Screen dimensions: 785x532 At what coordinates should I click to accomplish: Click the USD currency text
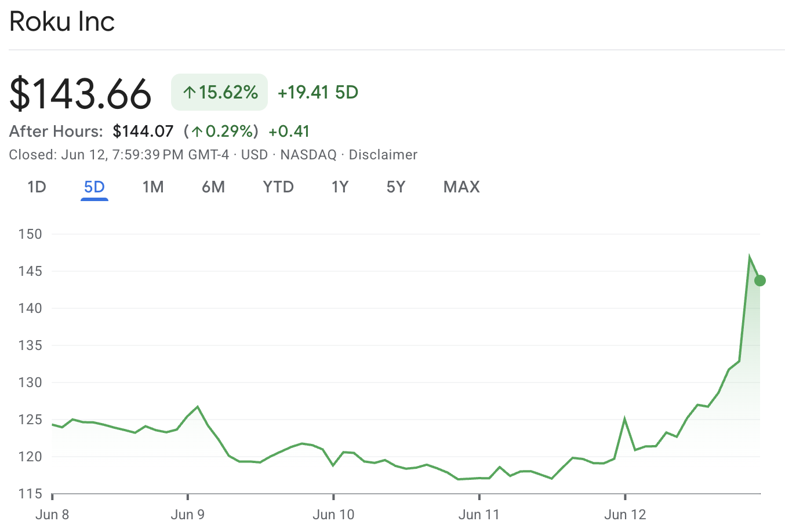[x=255, y=155]
